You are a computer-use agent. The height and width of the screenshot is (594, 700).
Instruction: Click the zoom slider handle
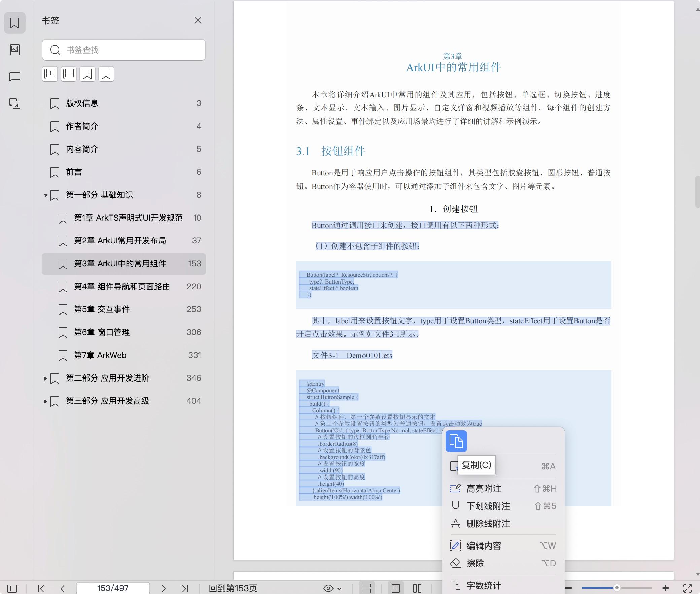click(x=617, y=588)
